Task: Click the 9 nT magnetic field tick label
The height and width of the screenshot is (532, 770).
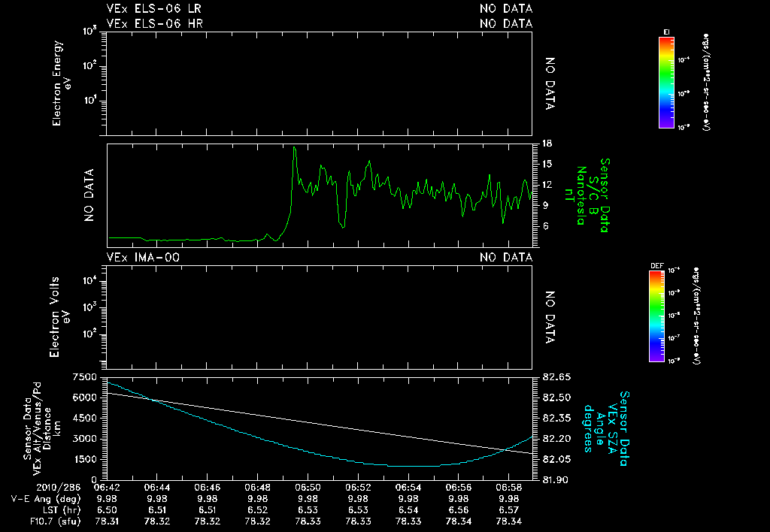Action: tap(546, 206)
